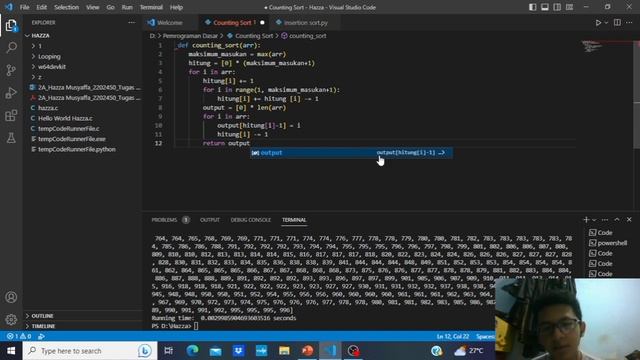Switch to the DEBUG CONSOLE tab
This screenshot has height=360, width=640.
[251, 220]
